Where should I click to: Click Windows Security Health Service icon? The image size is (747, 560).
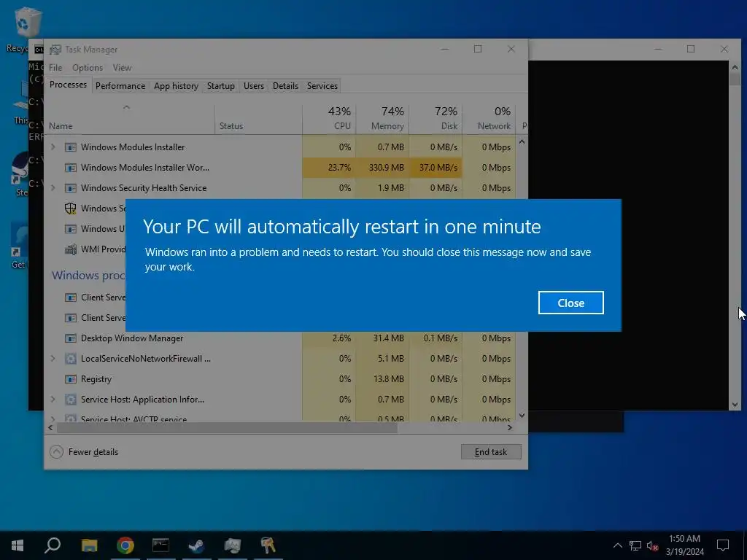point(71,188)
